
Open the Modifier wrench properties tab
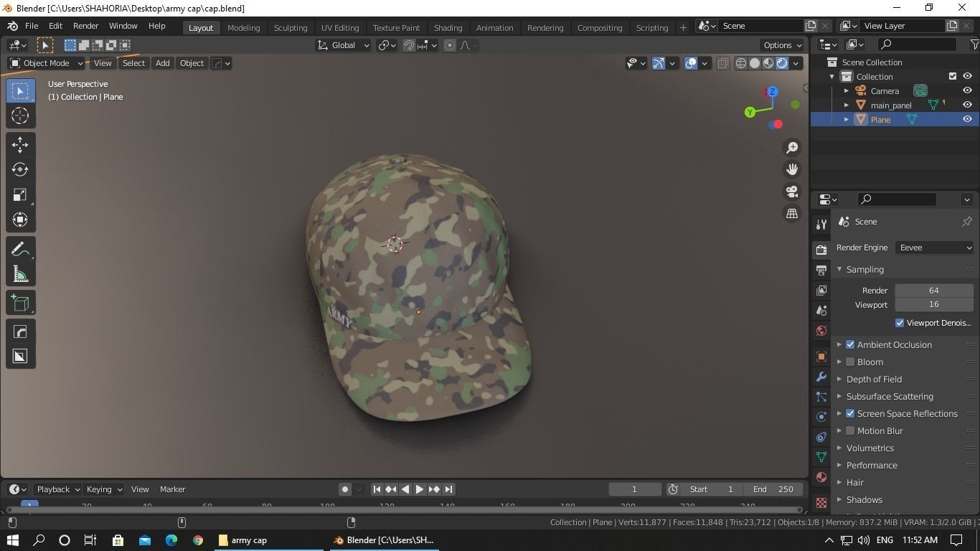(x=821, y=377)
